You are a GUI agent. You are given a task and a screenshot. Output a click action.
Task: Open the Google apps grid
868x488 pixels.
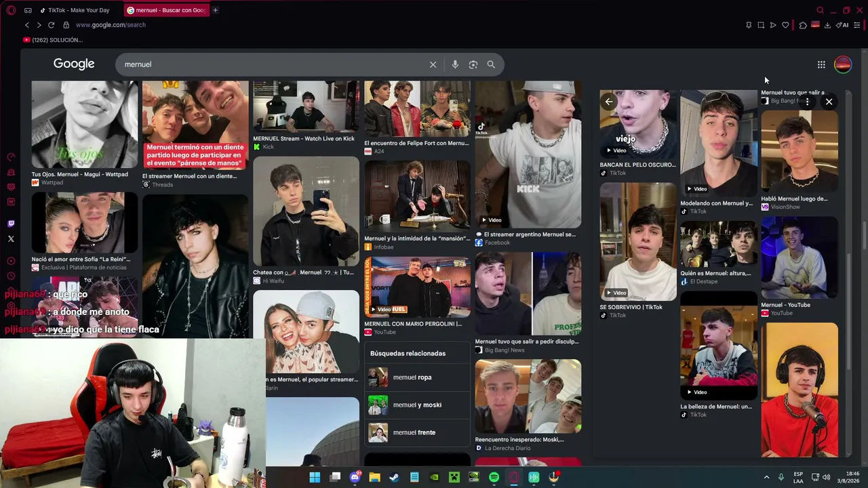821,64
